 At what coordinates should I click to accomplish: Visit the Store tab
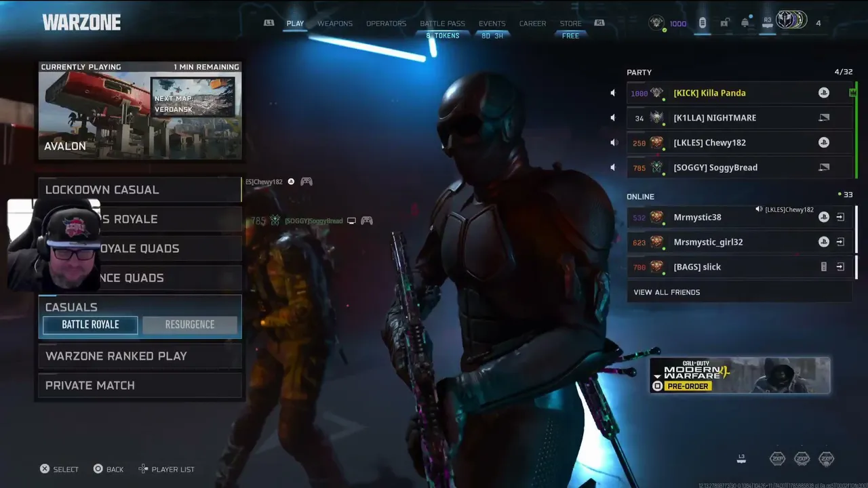571,24
